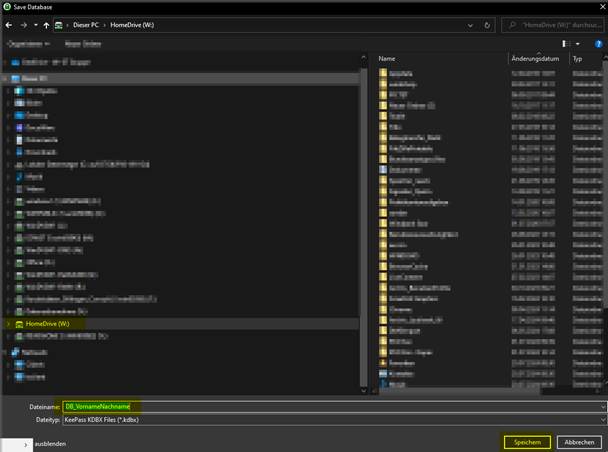The height and width of the screenshot is (452, 608).
Task: Click folder tree scrollbar bottom arrow
Action: [363, 390]
